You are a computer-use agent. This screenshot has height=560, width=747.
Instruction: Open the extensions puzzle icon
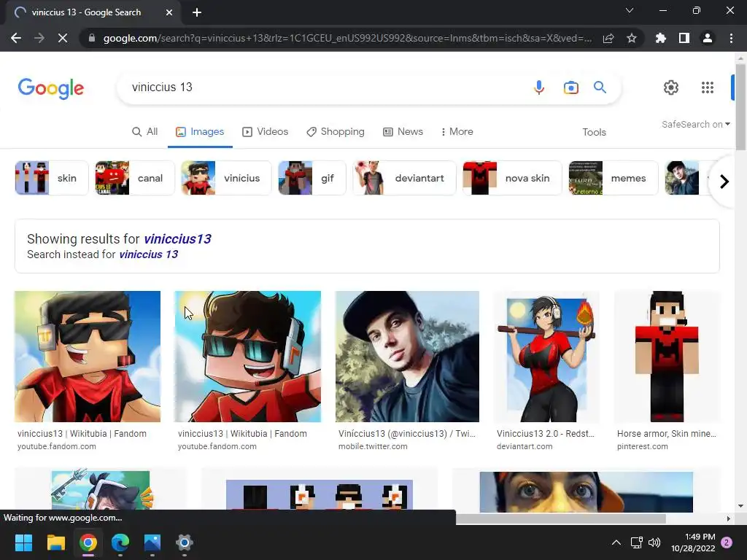click(x=661, y=38)
